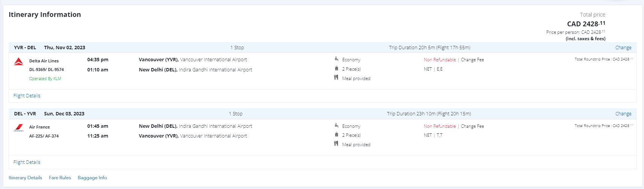This screenshot has height=189, width=644.
Task: Change the YVR - DEL outbound flight
Action: pos(623,48)
